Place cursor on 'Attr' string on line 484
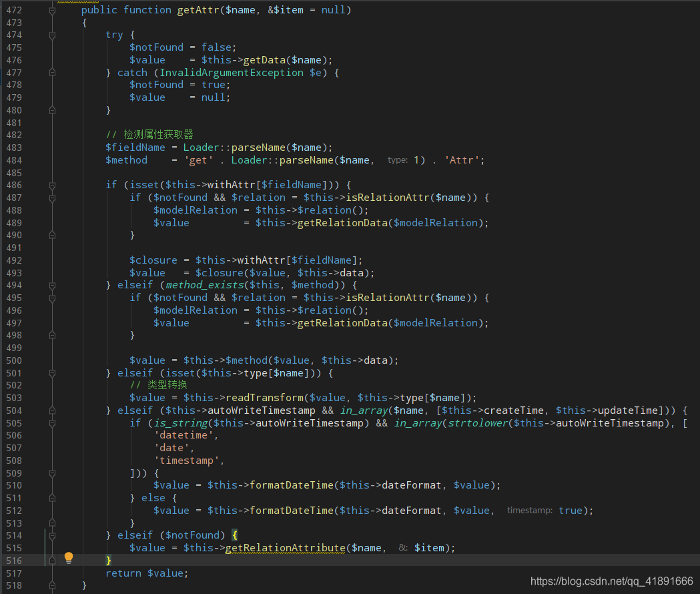700x594 pixels. pos(462,160)
